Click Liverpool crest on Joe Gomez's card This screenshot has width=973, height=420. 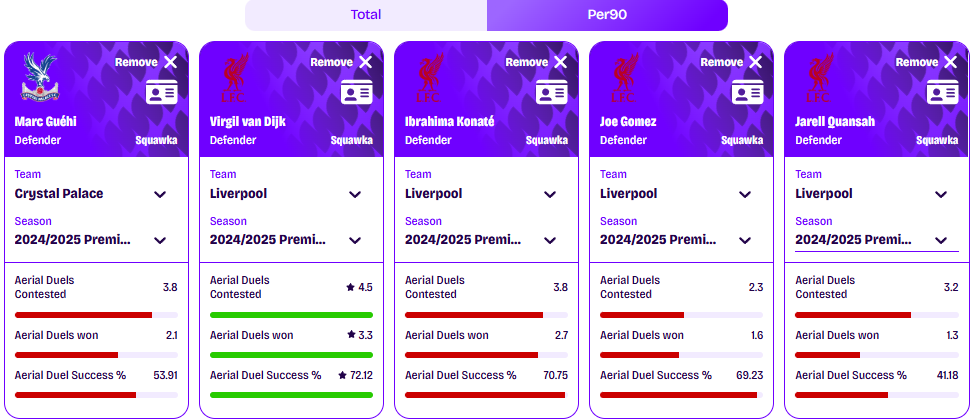pos(626,77)
